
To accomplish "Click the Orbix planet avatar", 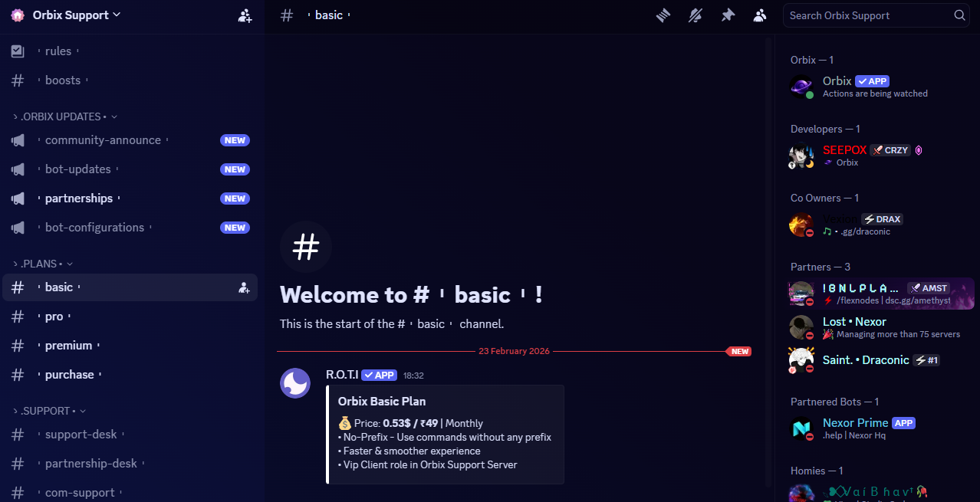I will click(x=801, y=87).
